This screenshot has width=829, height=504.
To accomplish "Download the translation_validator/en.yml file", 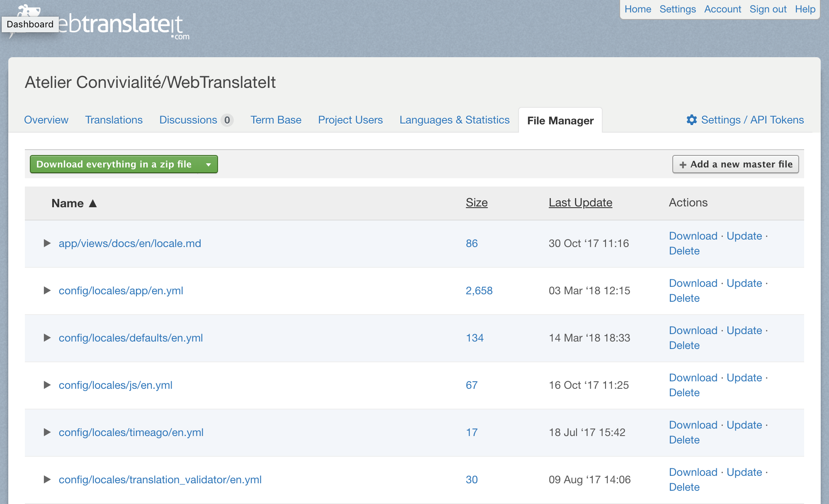I will (693, 472).
